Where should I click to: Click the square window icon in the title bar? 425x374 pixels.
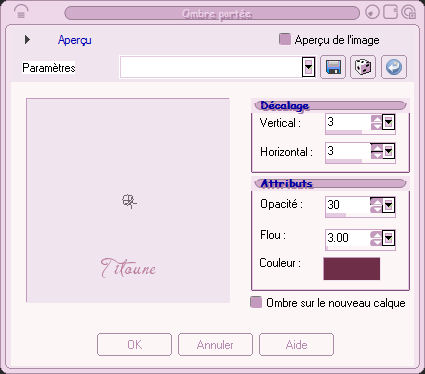coord(390,13)
